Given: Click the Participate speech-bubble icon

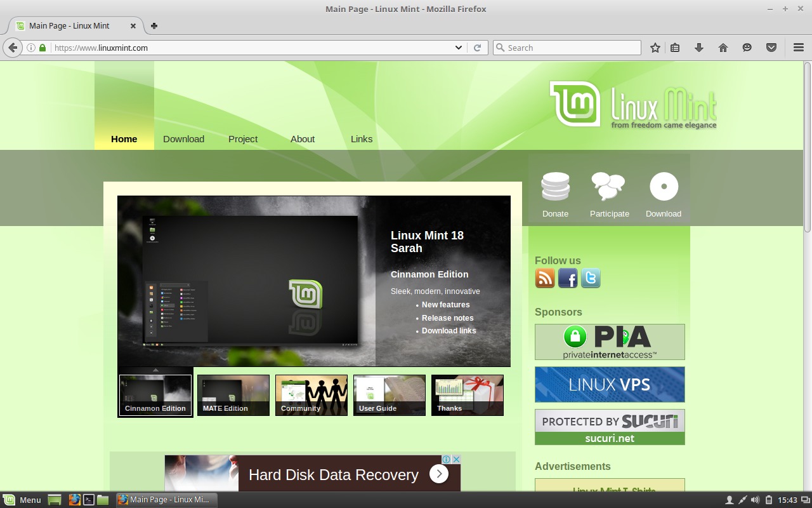Looking at the screenshot, I should point(608,186).
